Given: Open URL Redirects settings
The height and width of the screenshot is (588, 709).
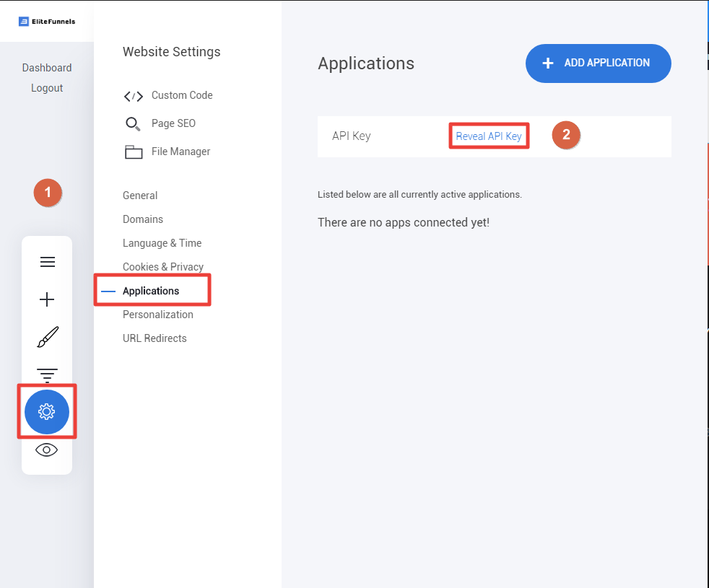Looking at the screenshot, I should 155,338.
